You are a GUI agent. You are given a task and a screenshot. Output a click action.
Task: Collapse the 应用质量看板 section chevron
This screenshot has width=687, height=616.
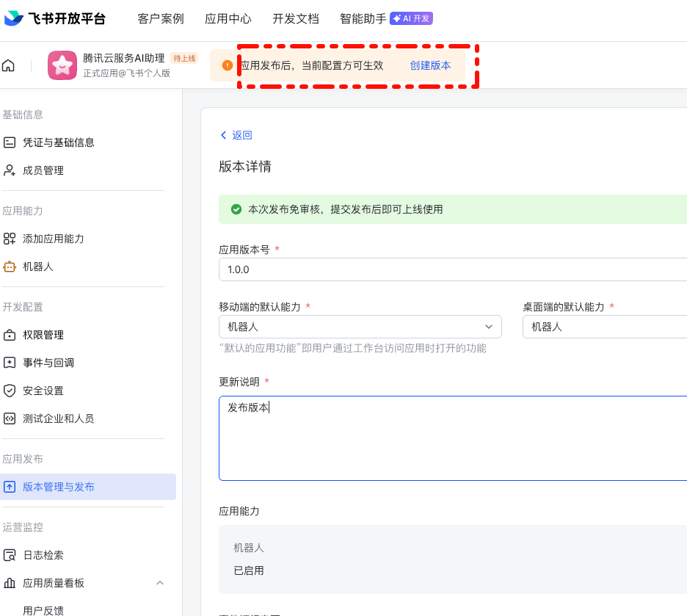click(160, 583)
